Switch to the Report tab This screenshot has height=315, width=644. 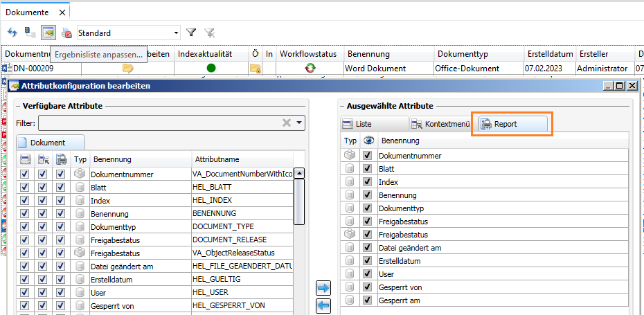click(x=512, y=125)
